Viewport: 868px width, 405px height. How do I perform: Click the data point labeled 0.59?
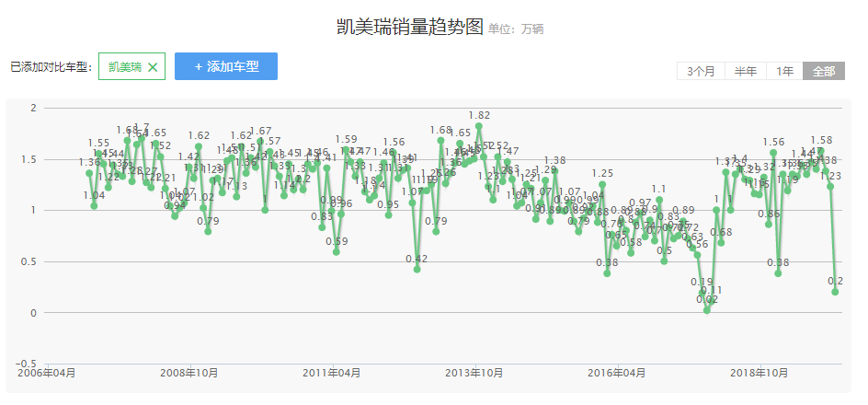[337, 252]
